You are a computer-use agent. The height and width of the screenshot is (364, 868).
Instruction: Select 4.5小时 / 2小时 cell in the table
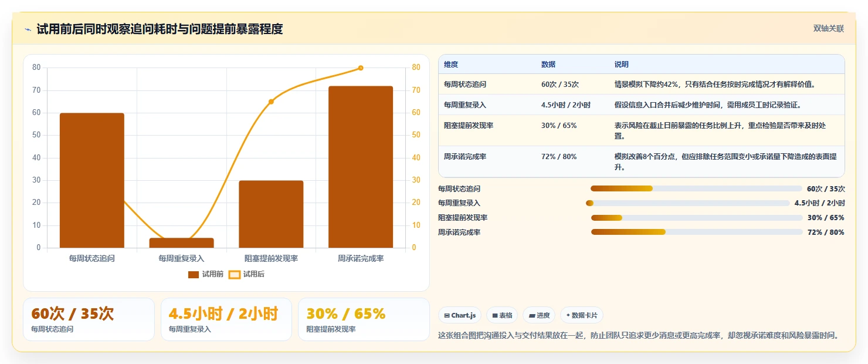pyautogui.click(x=566, y=105)
